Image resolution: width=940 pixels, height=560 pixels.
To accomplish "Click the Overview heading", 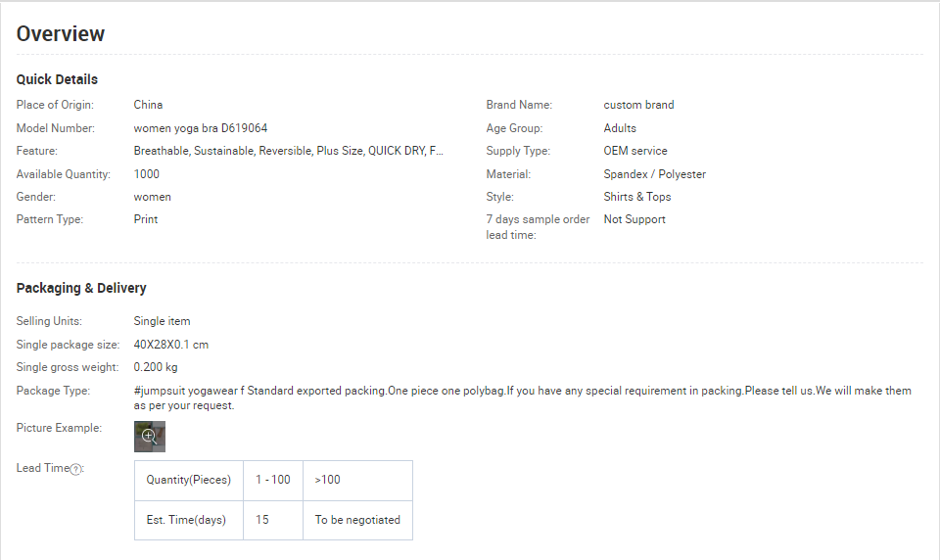I will (61, 33).
